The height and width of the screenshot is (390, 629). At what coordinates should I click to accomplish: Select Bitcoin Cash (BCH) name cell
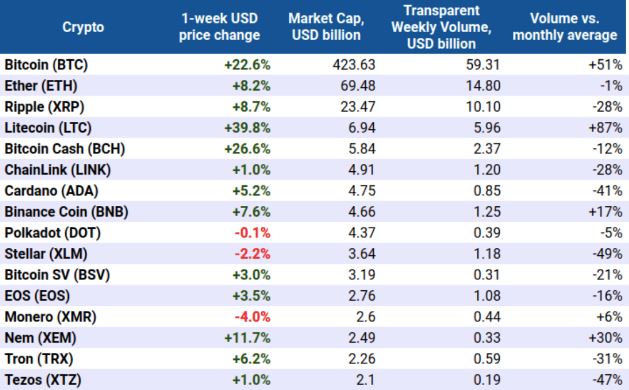tap(65, 149)
